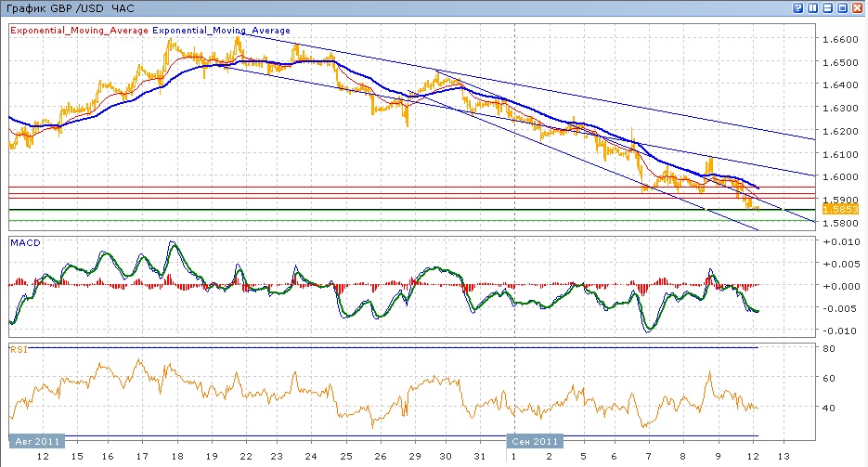Click the 1.6600 price axis label
The height and width of the screenshot is (467, 868).
[839, 40]
